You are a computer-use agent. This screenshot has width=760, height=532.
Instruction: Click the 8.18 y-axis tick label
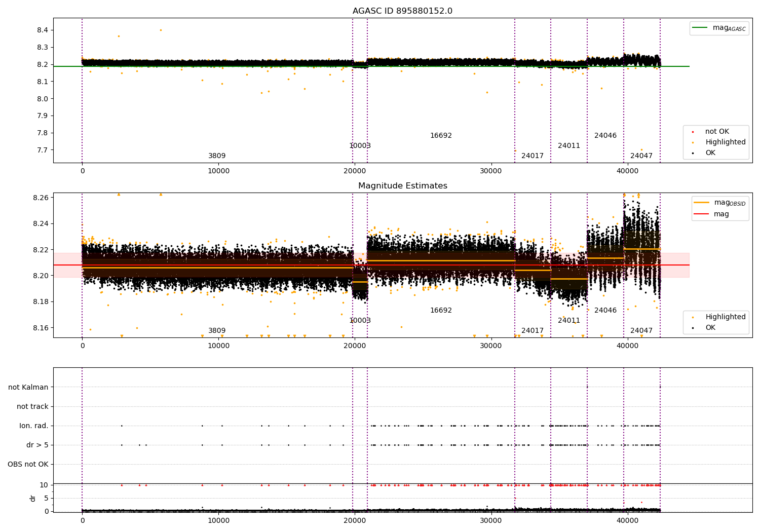pyautogui.click(x=41, y=302)
